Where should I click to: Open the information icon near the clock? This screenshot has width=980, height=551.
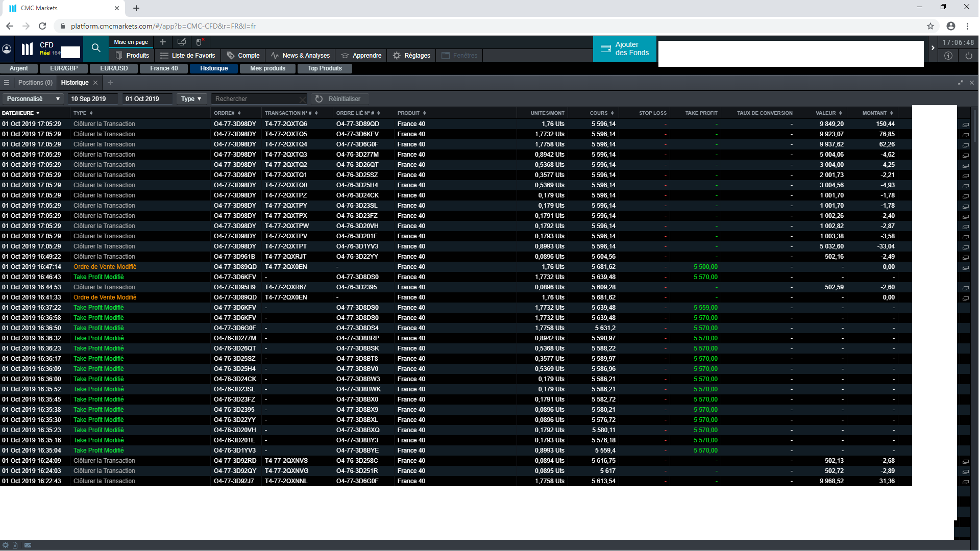coord(948,56)
